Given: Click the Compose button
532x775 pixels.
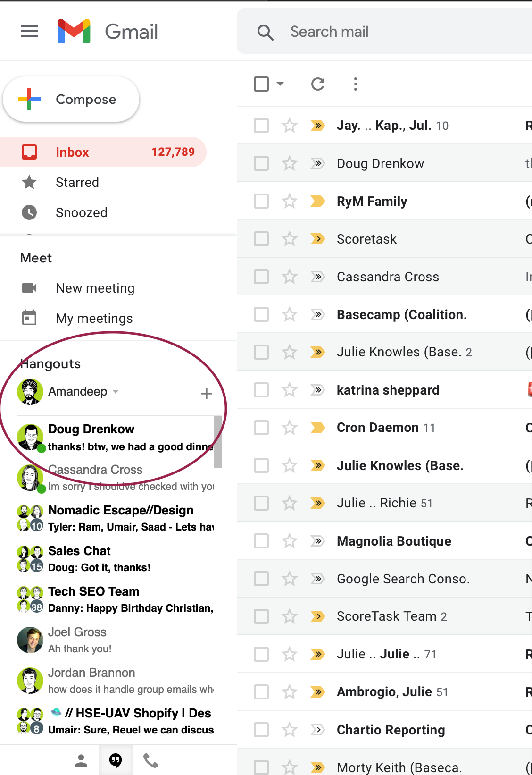Looking at the screenshot, I should pyautogui.click(x=72, y=99).
